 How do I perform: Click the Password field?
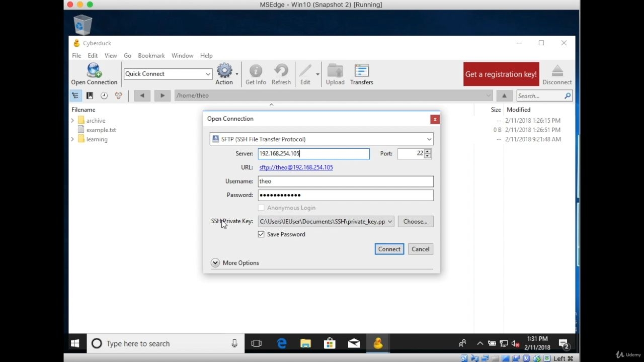pyautogui.click(x=346, y=195)
